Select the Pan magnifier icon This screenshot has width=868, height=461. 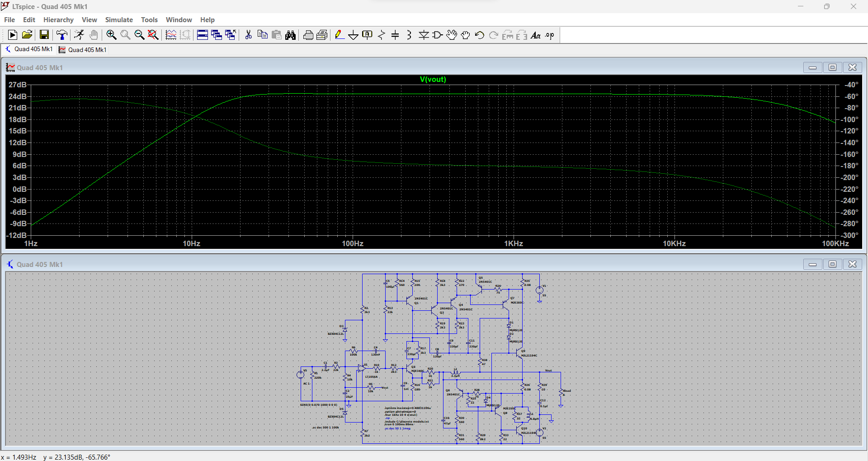[x=125, y=35]
